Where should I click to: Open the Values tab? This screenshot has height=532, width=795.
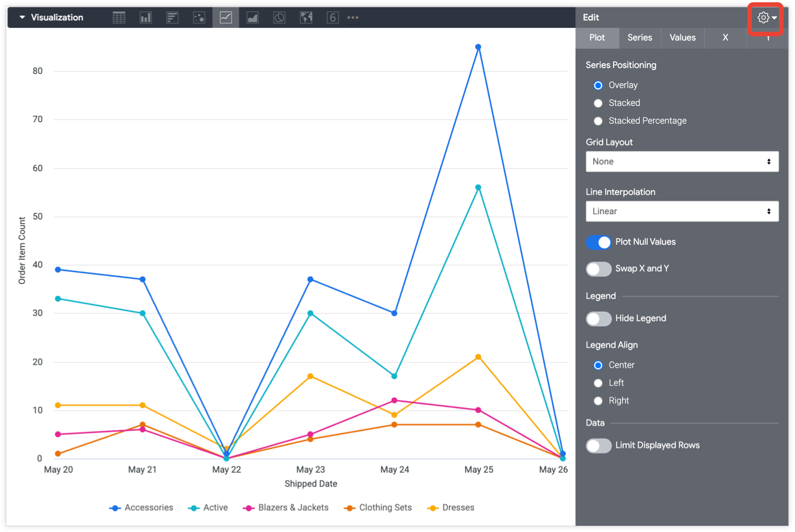point(682,38)
